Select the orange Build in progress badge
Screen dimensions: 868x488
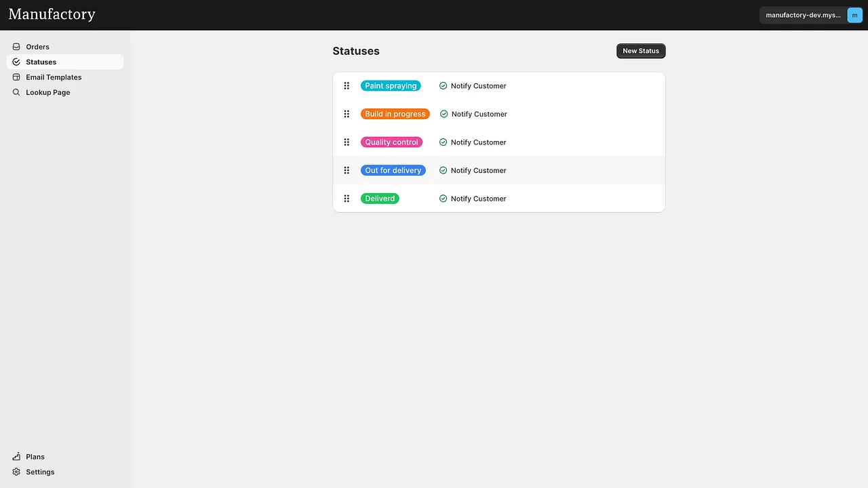point(395,114)
